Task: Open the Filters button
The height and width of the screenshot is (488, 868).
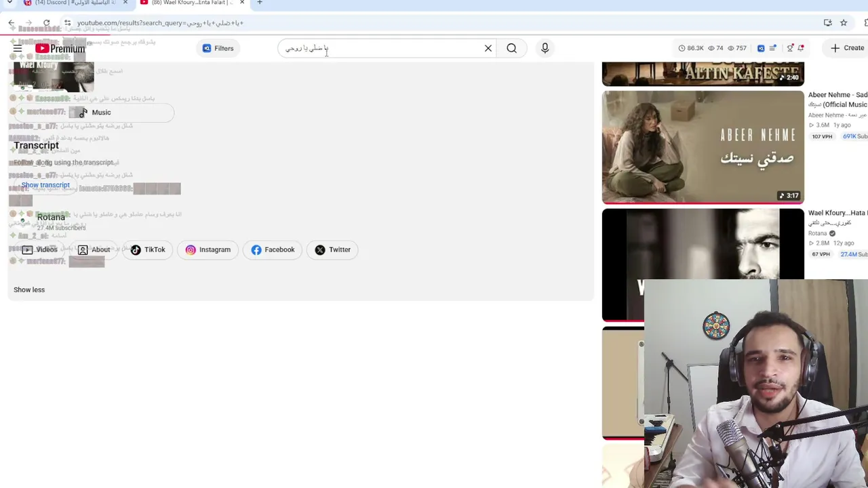Action: [x=218, y=48]
